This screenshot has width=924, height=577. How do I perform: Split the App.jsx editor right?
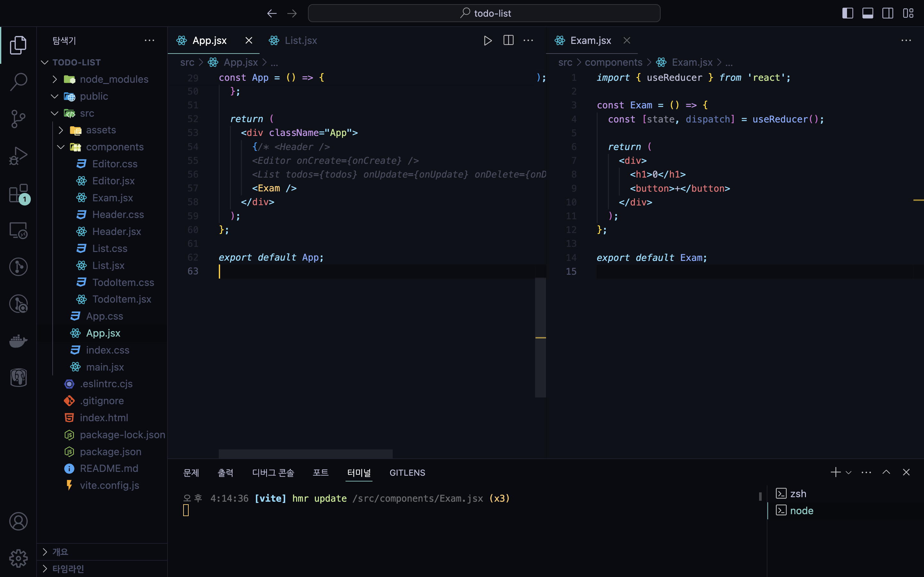(508, 40)
